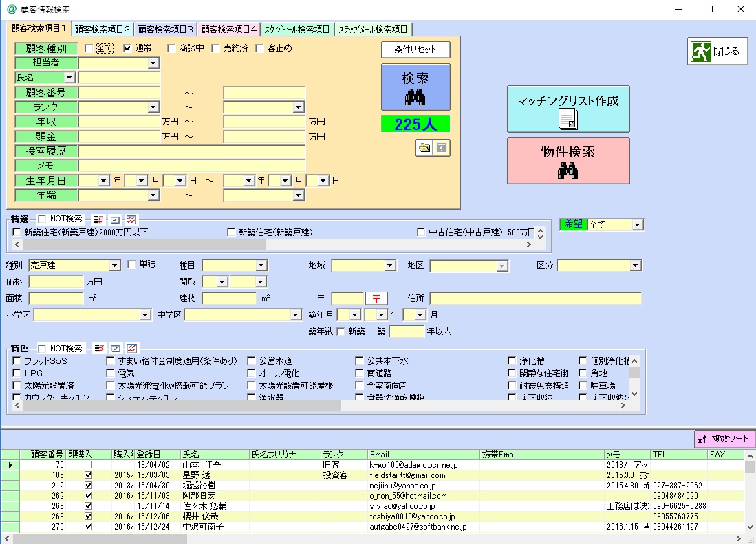This screenshot has height=544, width=756.
Task: Open the 希望 dropdown showing 全て
Action: point(637,225)
